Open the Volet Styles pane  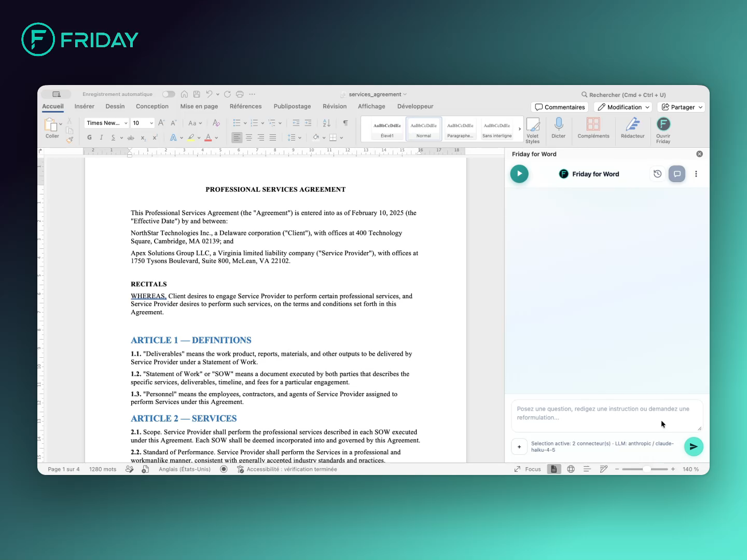533,130
